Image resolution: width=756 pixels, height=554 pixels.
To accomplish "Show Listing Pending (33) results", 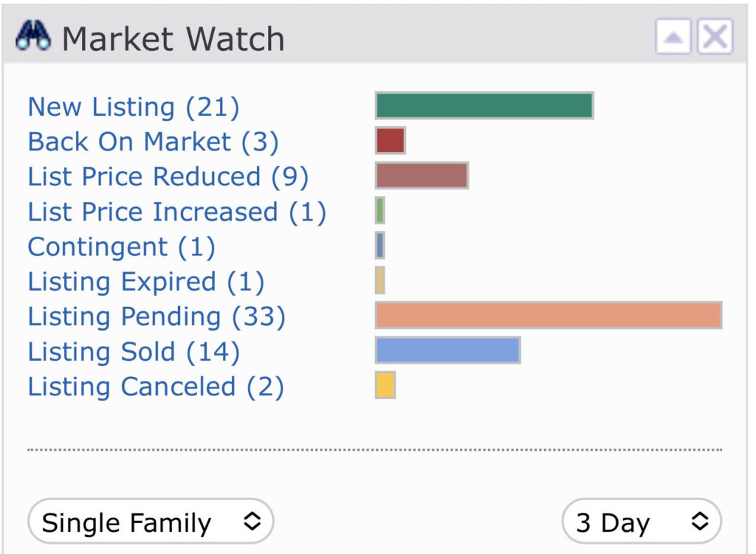I will click(157, 316).
